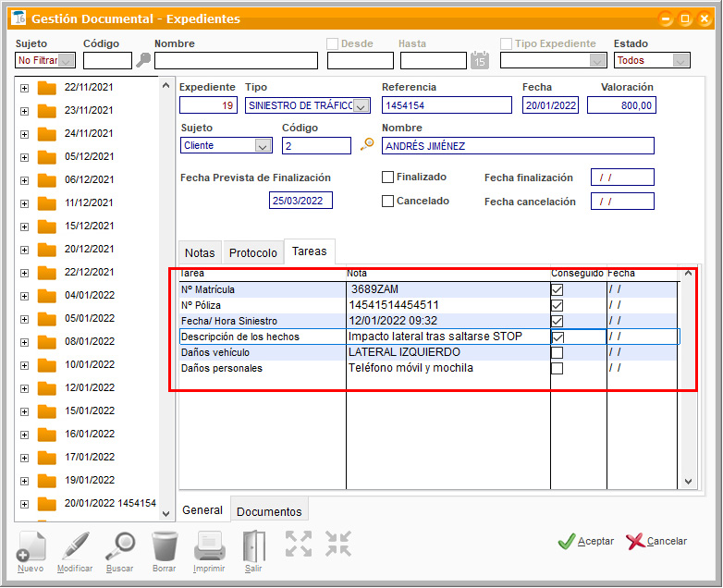
Task: Expand the 06/12/2021 tree node
Action: (24, 180)
